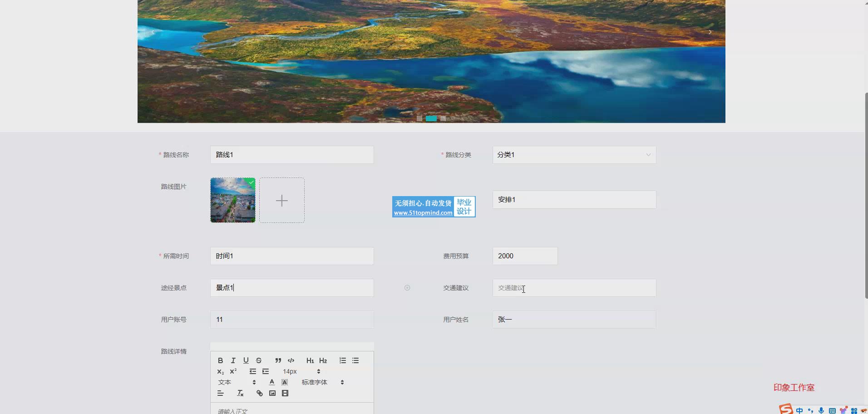The height and width of the screenshot is (414, 868).
Task: Toggle underline text formatting
Action: click(246, 360)
